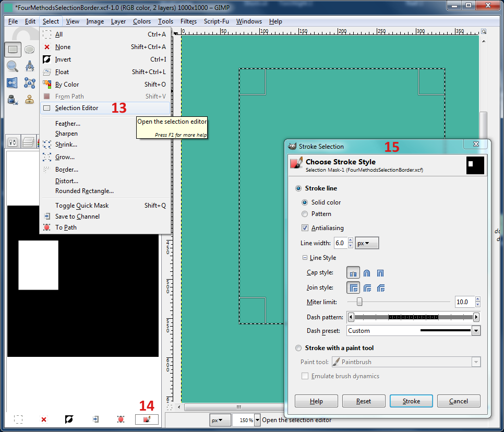Image resolution: width=504 pixels, height=432 pixels.
Task: Open the zoom 150% dropdown arrow
Action: point(257,420)
